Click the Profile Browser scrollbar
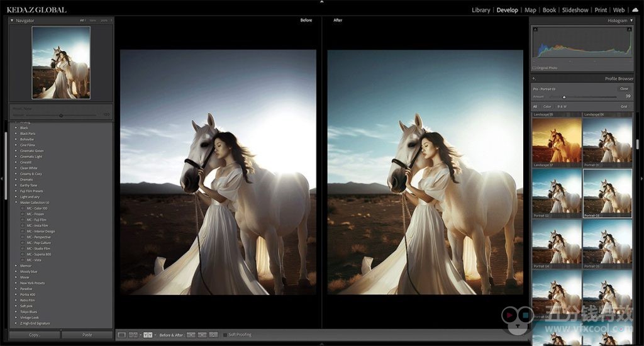This screenshot has width=644, height=346. [x=638, y=144]
